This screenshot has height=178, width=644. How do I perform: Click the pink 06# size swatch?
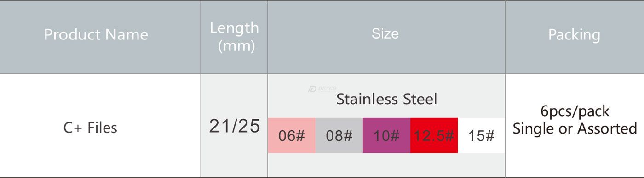point(292,135)
